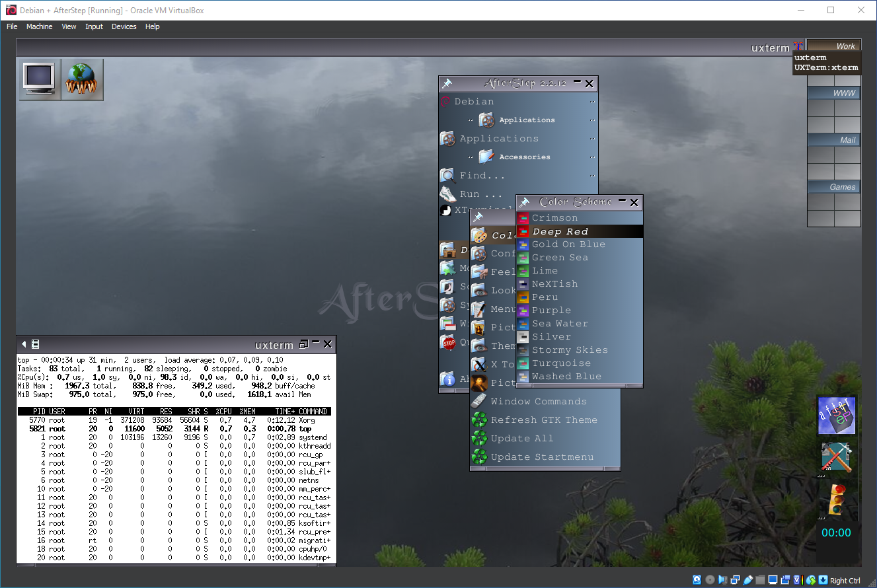Click the AfterStep logo cube icon
The height and width of the screenshot is (588, 877).
tap(836, 416)
